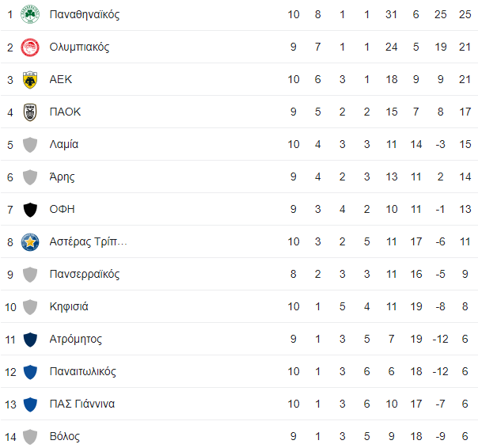478x448 pixels.
Task: Click the Παναθηναϊκός green clover logo
Action: pyautogui.click(x=30, y=14)
